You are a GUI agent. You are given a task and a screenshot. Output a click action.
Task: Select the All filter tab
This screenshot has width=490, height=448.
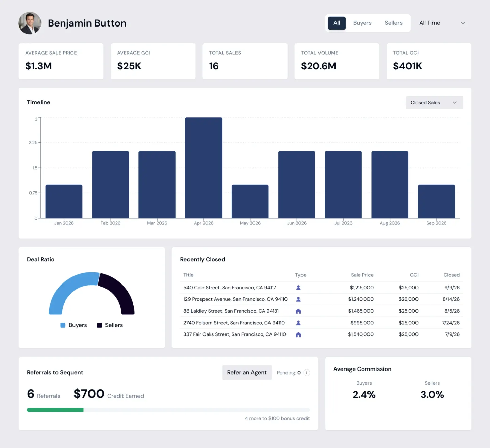point(337,23)
